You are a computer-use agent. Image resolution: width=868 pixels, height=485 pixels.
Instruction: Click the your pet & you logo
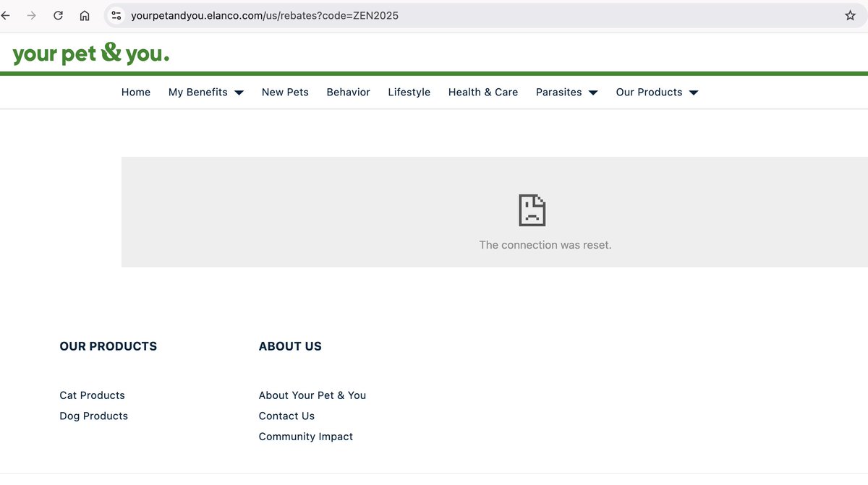90,53
